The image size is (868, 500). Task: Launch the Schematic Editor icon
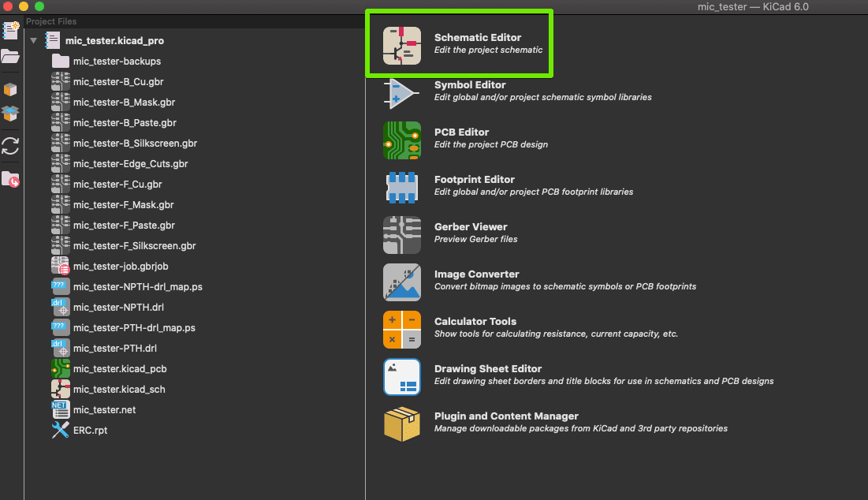pyautogui.click(x=402, y=46)
